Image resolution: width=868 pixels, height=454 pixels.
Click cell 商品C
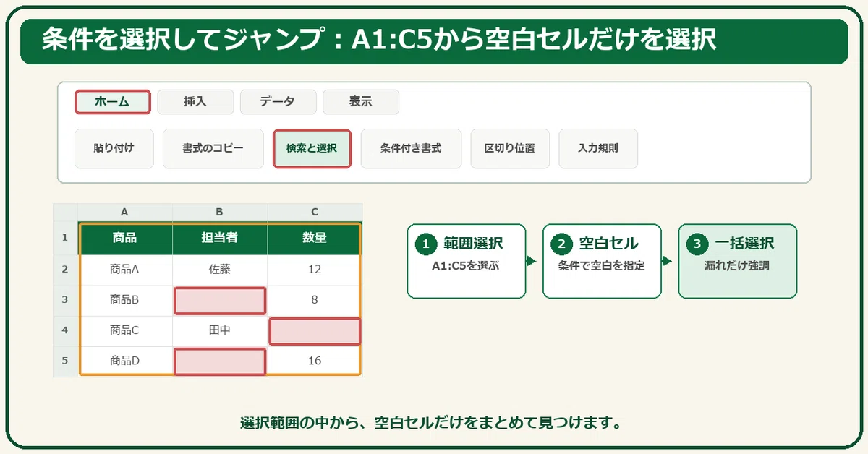point(125,331)
